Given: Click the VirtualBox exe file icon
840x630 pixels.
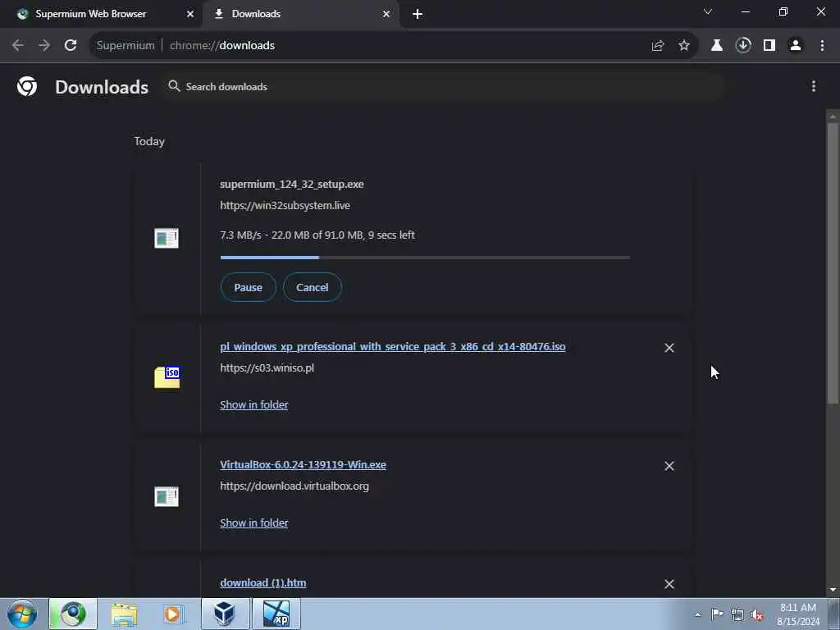Looking at the screenshot, I should [167, 496].
